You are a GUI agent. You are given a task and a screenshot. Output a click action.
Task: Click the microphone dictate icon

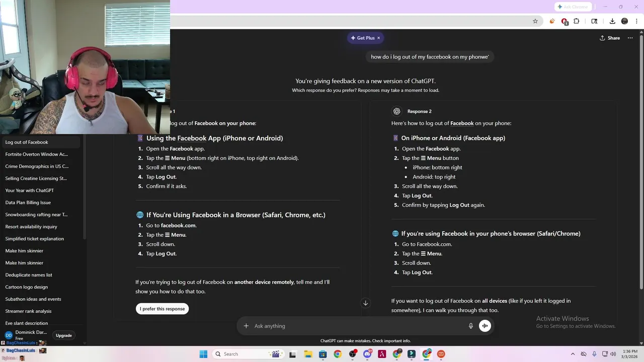point(471,326)
